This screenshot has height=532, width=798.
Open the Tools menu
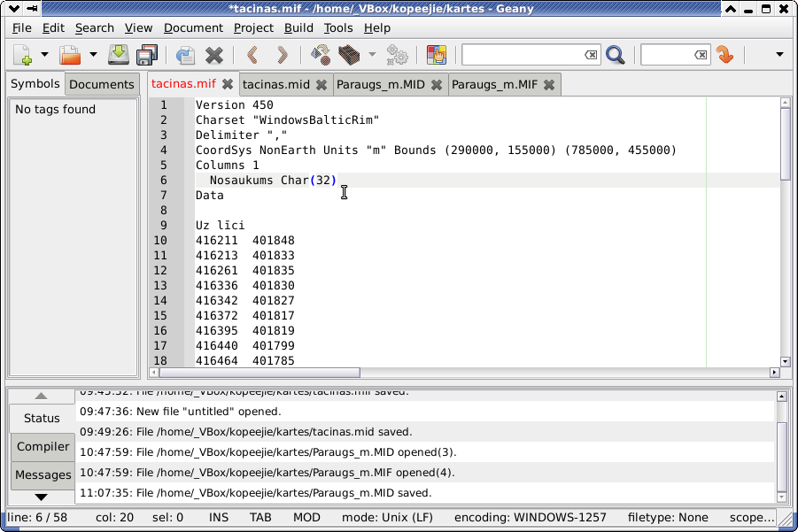point(338,28)
